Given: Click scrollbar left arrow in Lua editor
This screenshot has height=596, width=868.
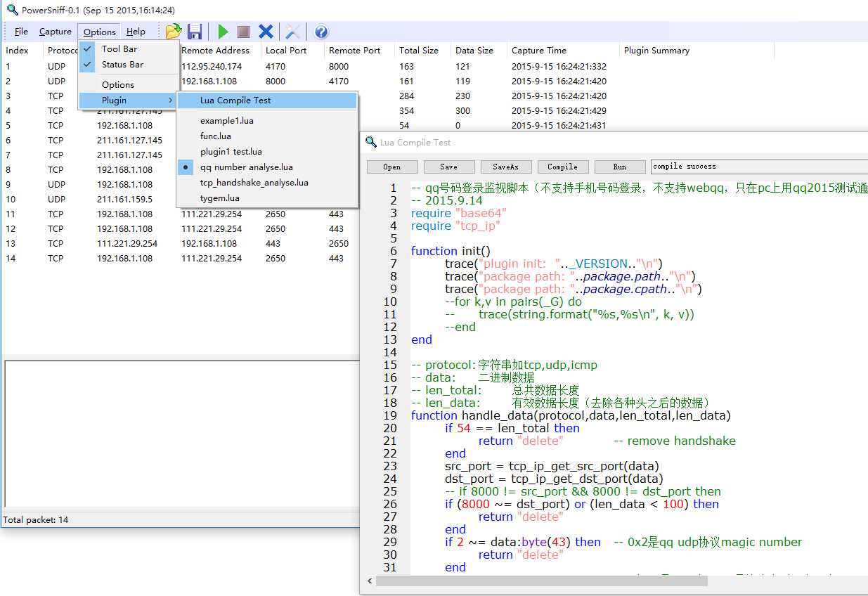Looking at the screenshot, I should coord(370,581).
